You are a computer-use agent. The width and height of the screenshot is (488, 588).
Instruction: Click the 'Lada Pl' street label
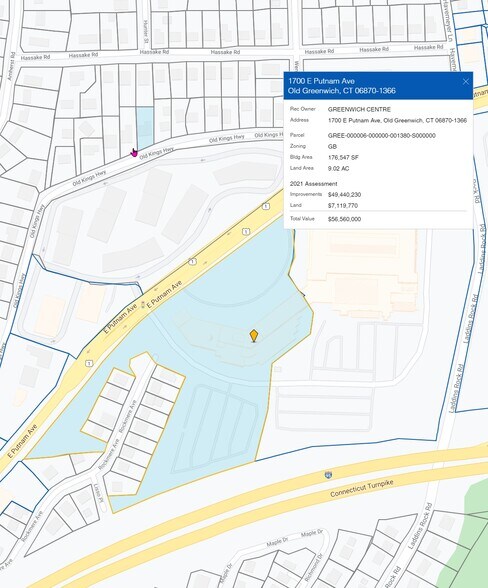(x=98, y=492)
